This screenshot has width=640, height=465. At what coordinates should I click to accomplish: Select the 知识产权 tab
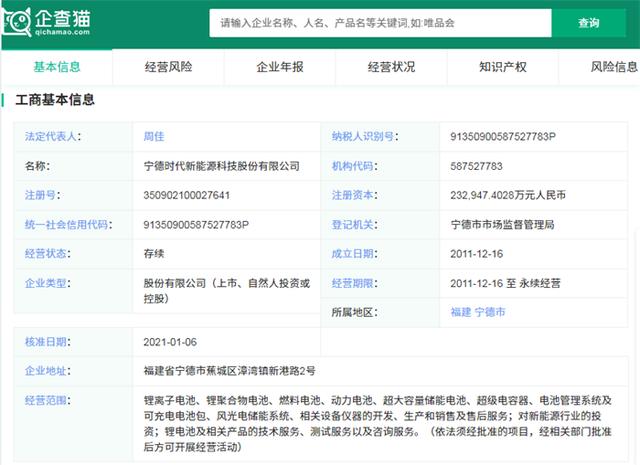(x=502, y=67)
